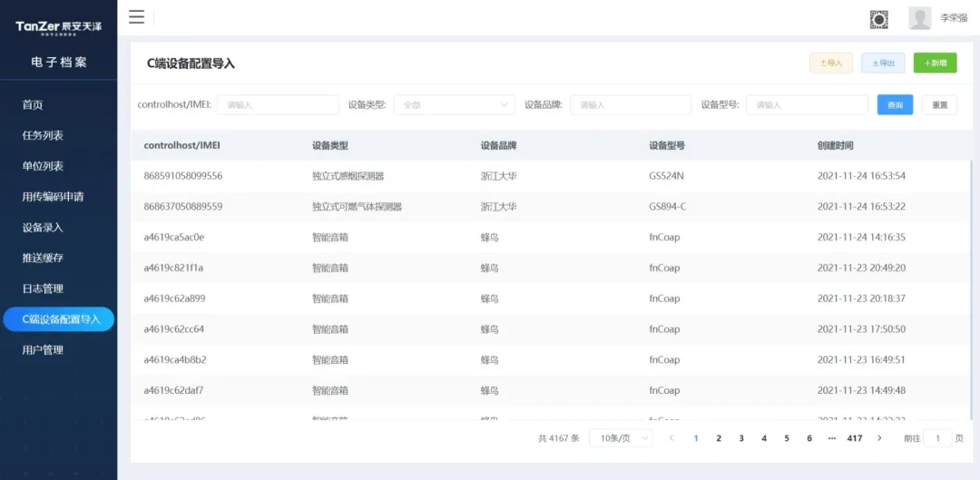Click the previous page arrow in pagination
Image resolution: width=980 pixels, height=480 pixels.
point(671,438)
